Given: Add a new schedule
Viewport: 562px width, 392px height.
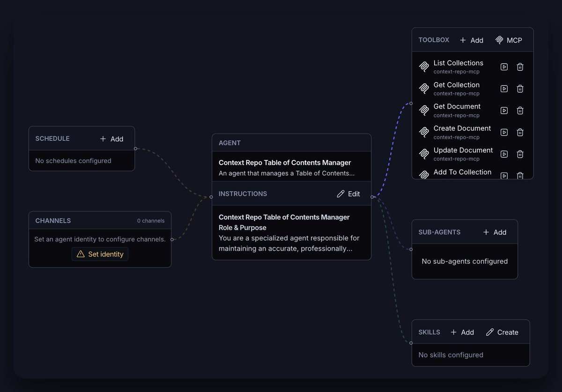Looking at the screenshot, I should (x=111, y=139).
